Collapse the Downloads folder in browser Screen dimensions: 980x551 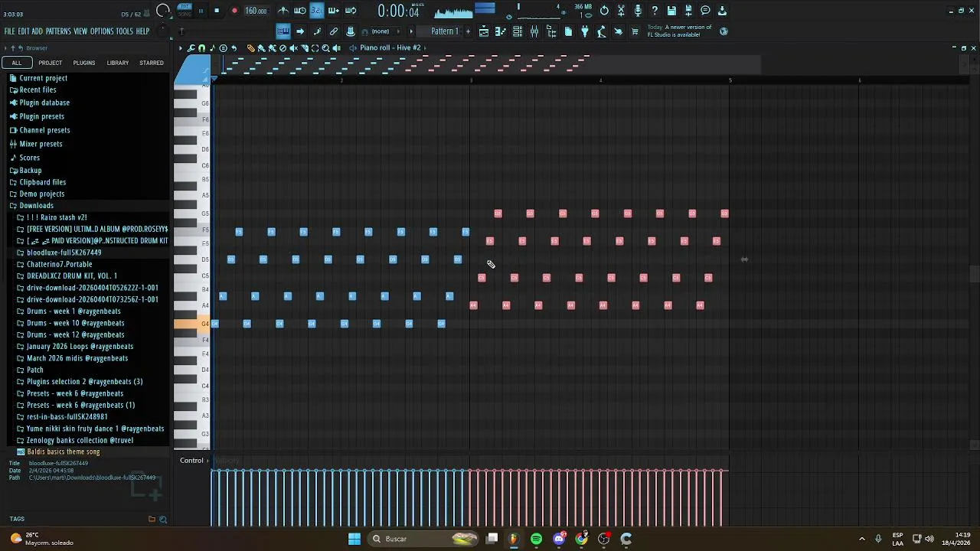36,206
